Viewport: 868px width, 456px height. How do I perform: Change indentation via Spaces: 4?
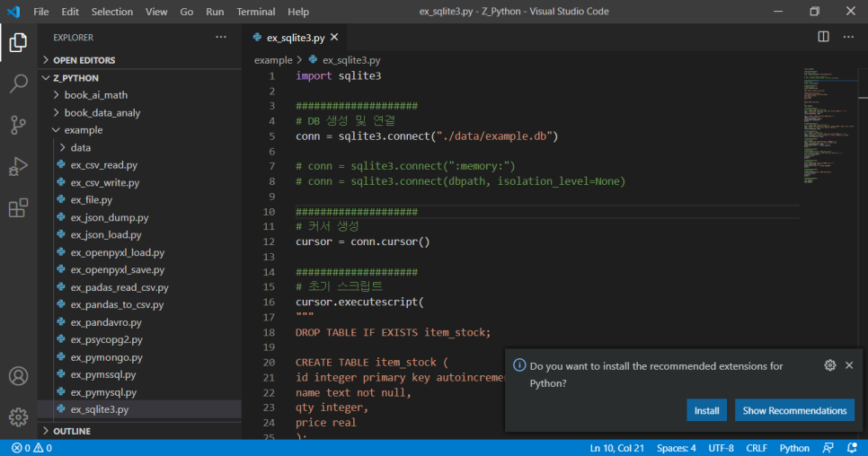pos(676,448)
